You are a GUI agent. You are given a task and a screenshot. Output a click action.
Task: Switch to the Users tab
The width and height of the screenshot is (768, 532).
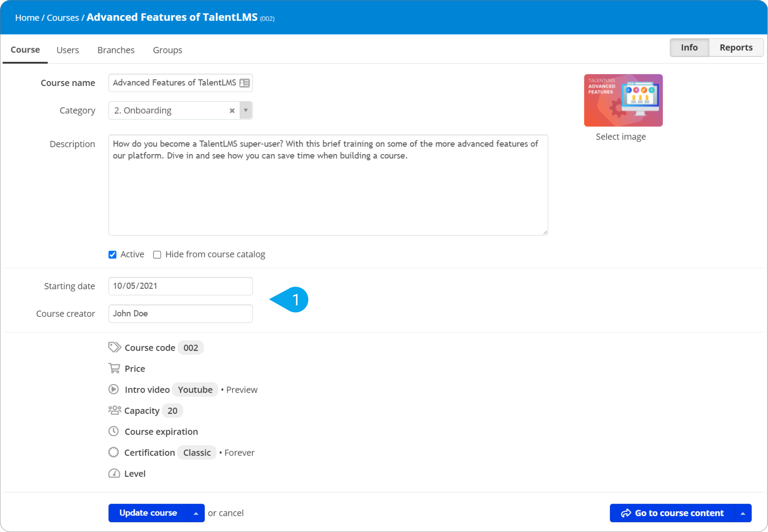coord(68,50)
